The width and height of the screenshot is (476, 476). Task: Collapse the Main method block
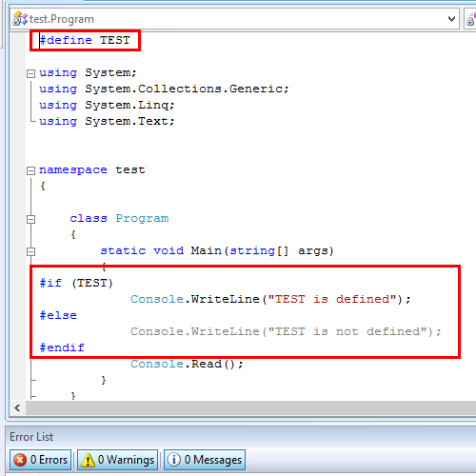click(30, 251)
